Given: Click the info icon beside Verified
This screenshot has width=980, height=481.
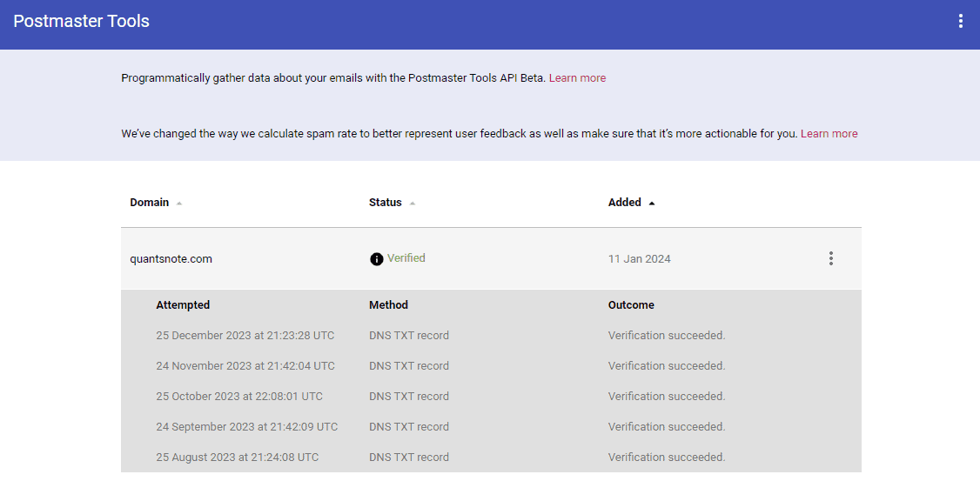Looking at the screenshot, I should click(376, 259).
